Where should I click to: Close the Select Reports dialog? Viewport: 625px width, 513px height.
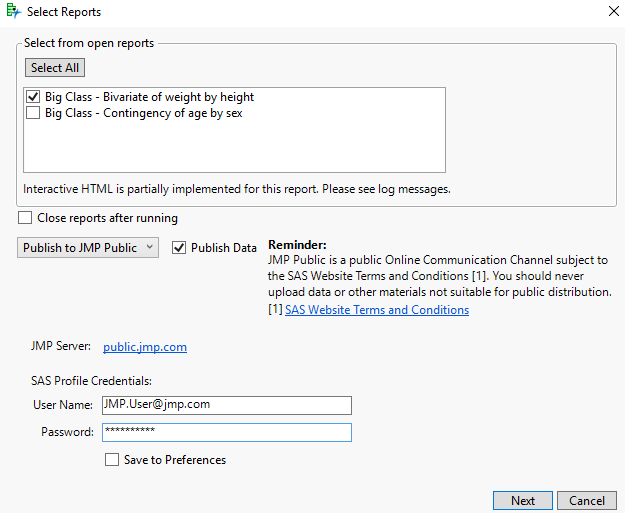[x=612, y=12]
